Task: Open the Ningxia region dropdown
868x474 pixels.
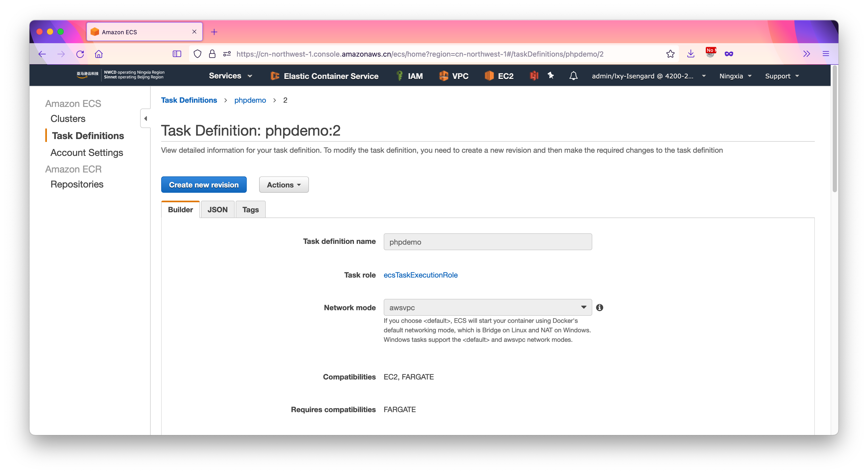Action: click(735, 76)
